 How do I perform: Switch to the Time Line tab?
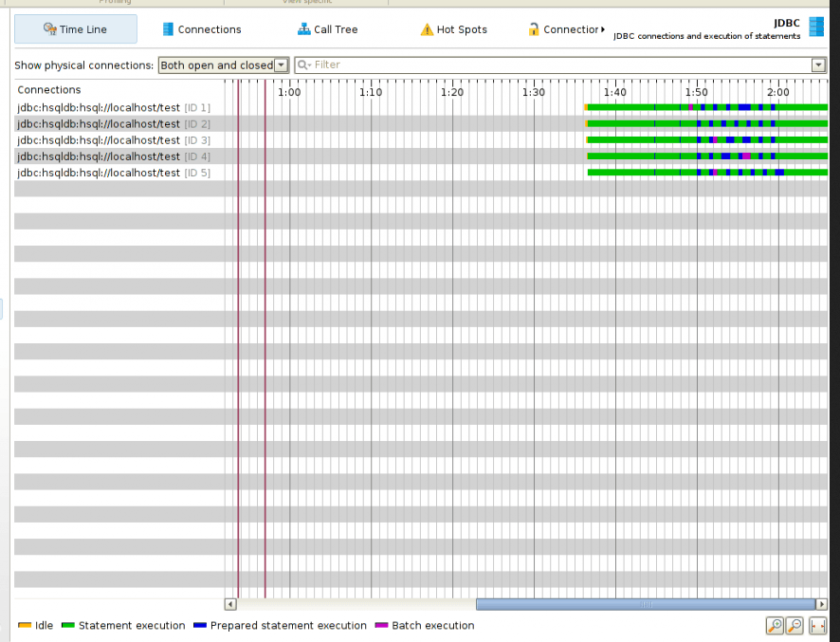tap(76, 29)
